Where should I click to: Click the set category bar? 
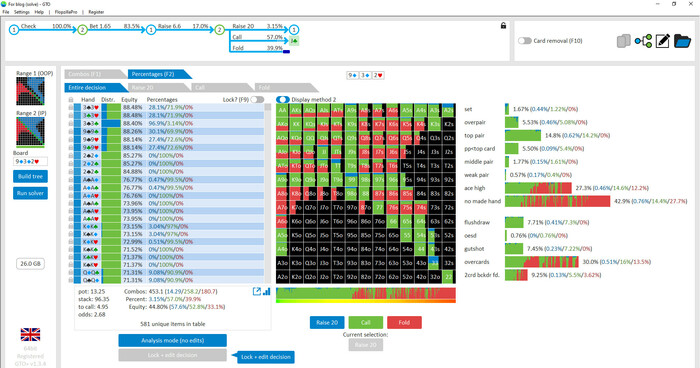click(x=507, y=109)
